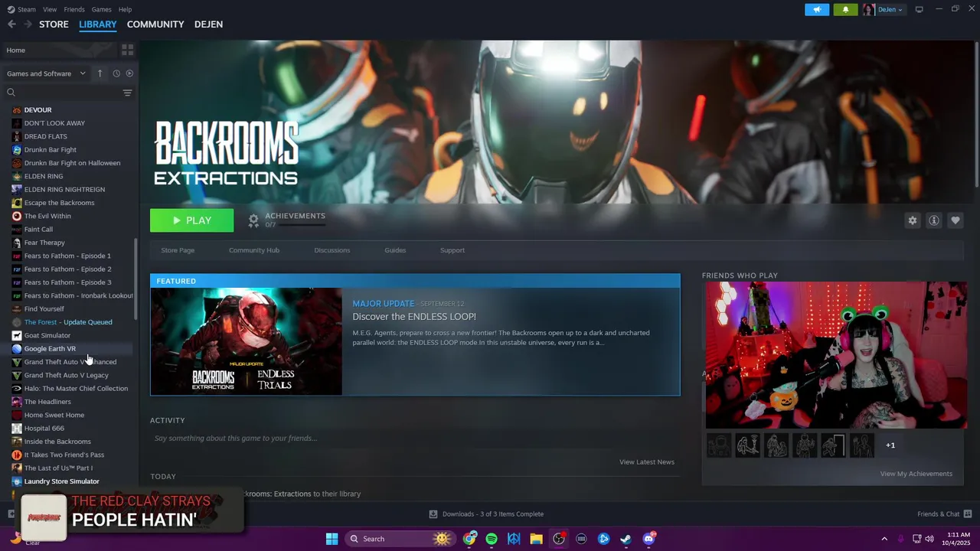Open the Help menu
Screen dimensions: 980x551
coord(125,9)
